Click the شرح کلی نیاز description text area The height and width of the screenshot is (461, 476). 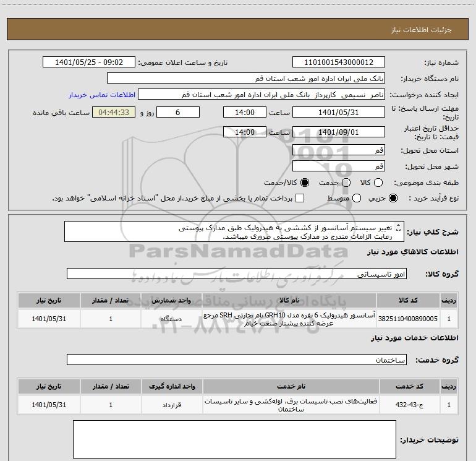[x=234, y=231]
